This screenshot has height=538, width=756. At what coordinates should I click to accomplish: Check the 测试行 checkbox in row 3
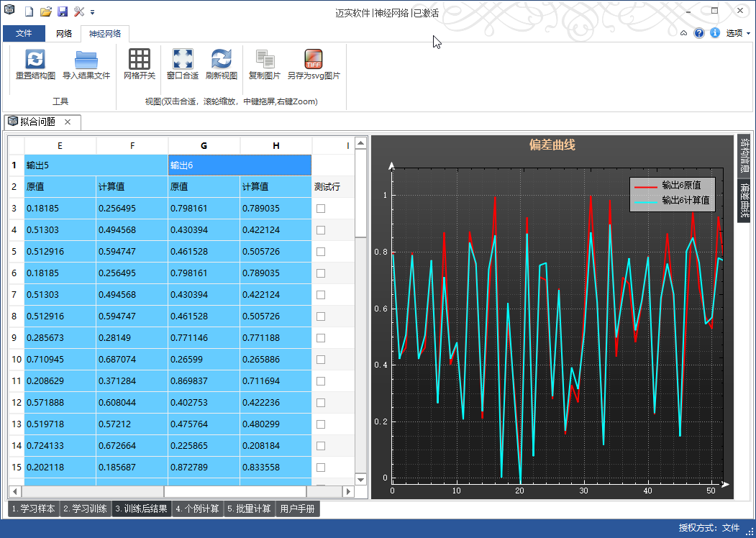click(321, 209)
